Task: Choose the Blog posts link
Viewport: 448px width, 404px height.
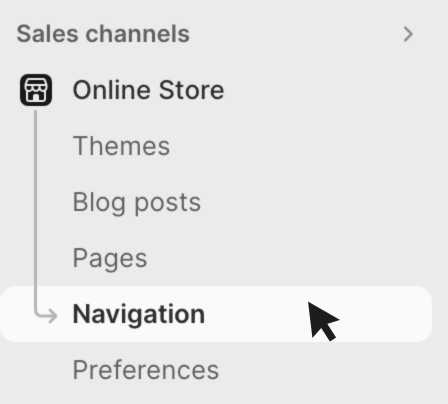Action: 137,202
